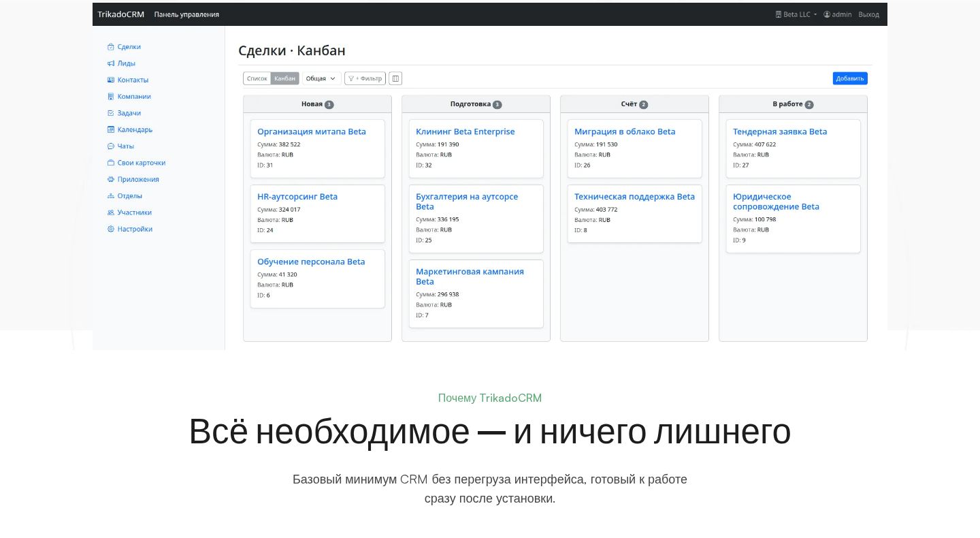Click the Чаты speech bubble icon
Viewport: 980px width, 538px height.
pyautogui.click(x=110, y=146)
